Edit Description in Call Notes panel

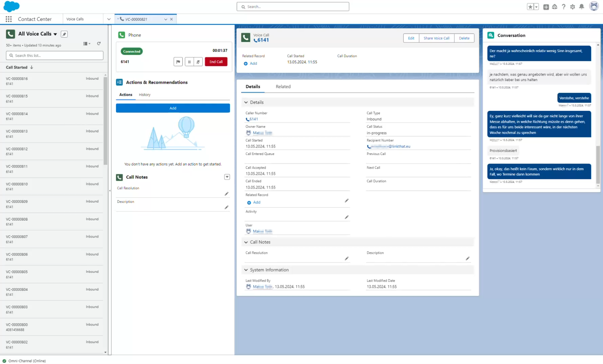[227, 207]
